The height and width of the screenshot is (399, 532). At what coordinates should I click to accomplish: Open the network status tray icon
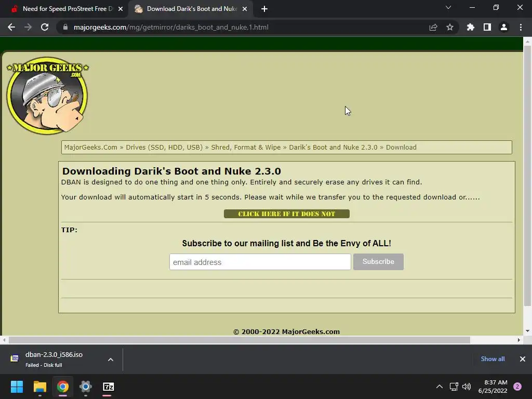[454, 387]
